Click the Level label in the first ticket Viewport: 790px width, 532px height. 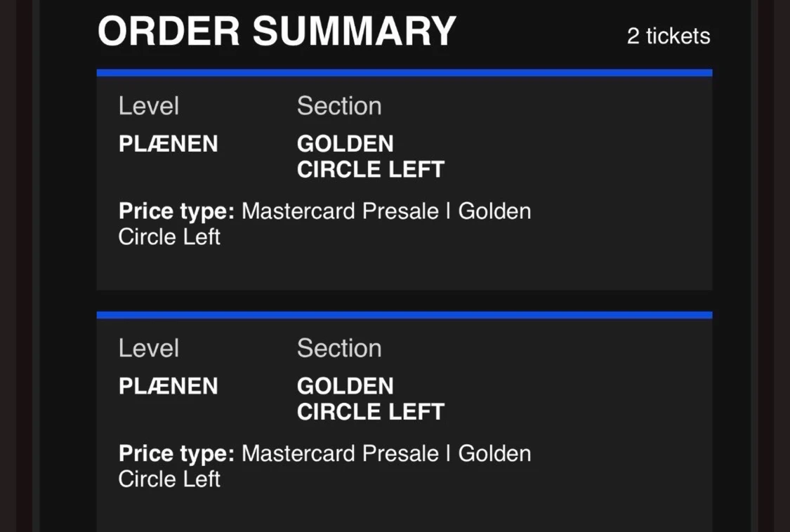point(148,106)
